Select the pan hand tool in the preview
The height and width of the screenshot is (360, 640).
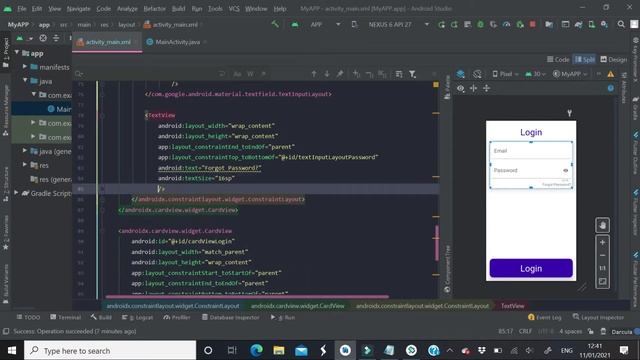(x=602, y=225)
